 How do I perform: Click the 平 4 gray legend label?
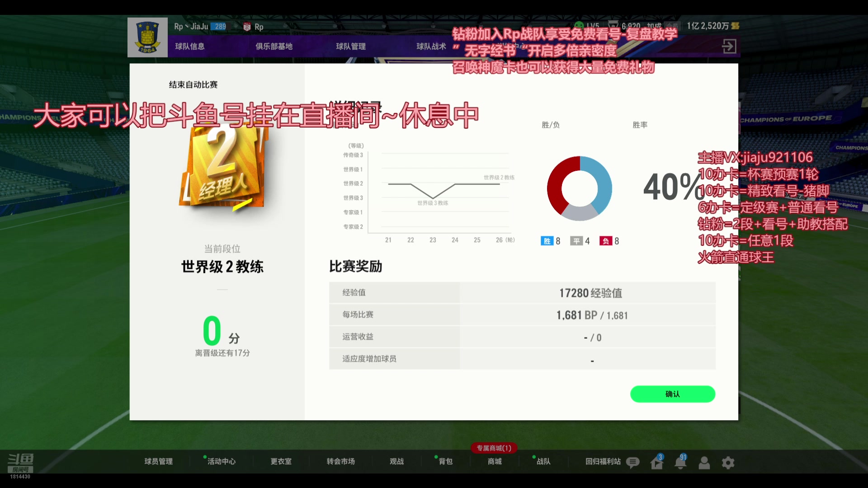point(580,241)
